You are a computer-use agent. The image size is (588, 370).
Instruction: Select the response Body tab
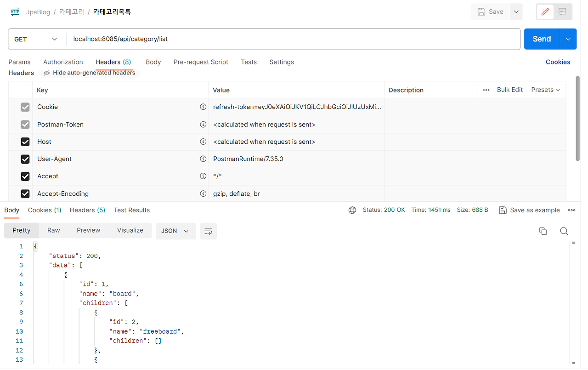tap(12, 210)
